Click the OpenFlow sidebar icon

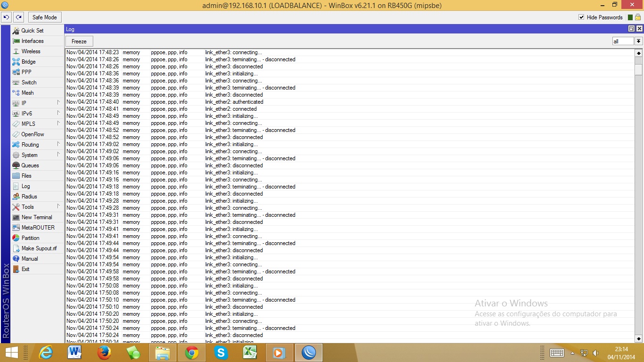coord(16,134)
